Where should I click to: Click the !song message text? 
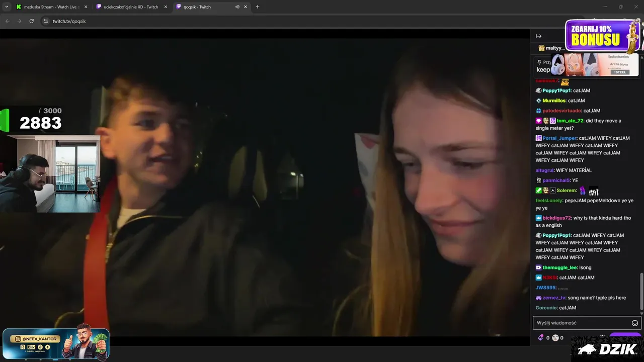click(x=585, y=267)
